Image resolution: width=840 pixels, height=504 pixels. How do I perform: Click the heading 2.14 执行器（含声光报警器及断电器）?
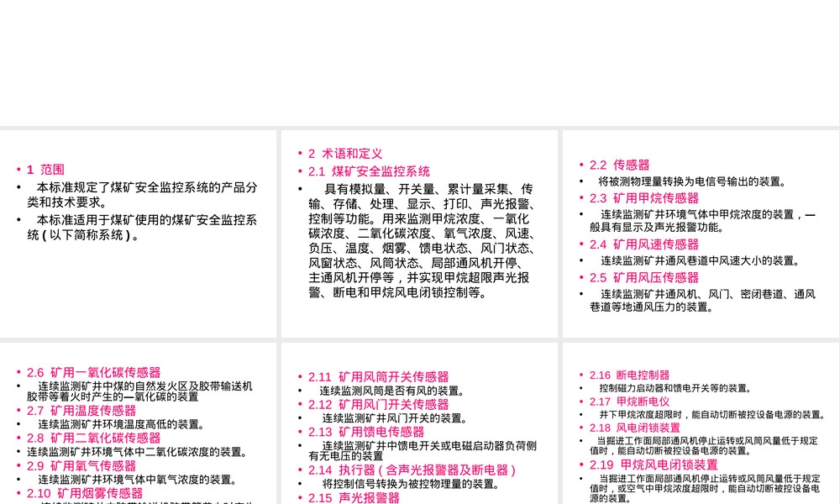[412, 470]
